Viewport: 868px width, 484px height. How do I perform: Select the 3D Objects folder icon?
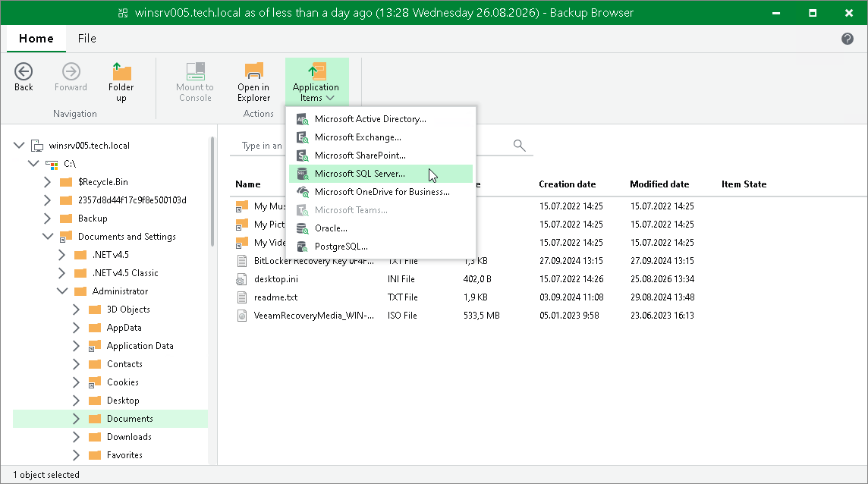[x=95, y=310]
